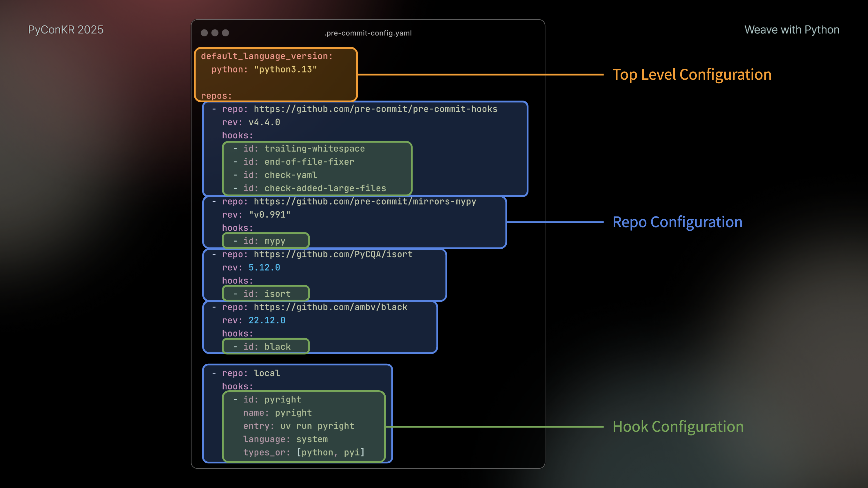Click the middle gray window dot
Screen dimensions: 868x488
(x=215, y=33)
